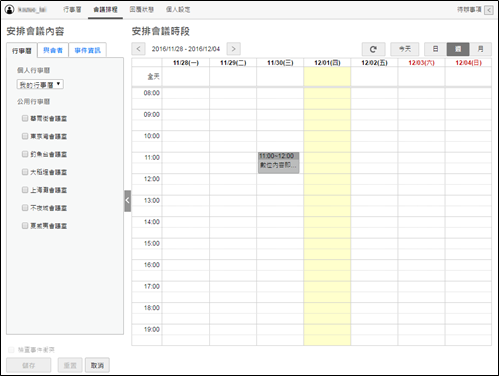Click the username beside the avatar
The height and width of the screenshot is (376, 499).
[32, 10]
